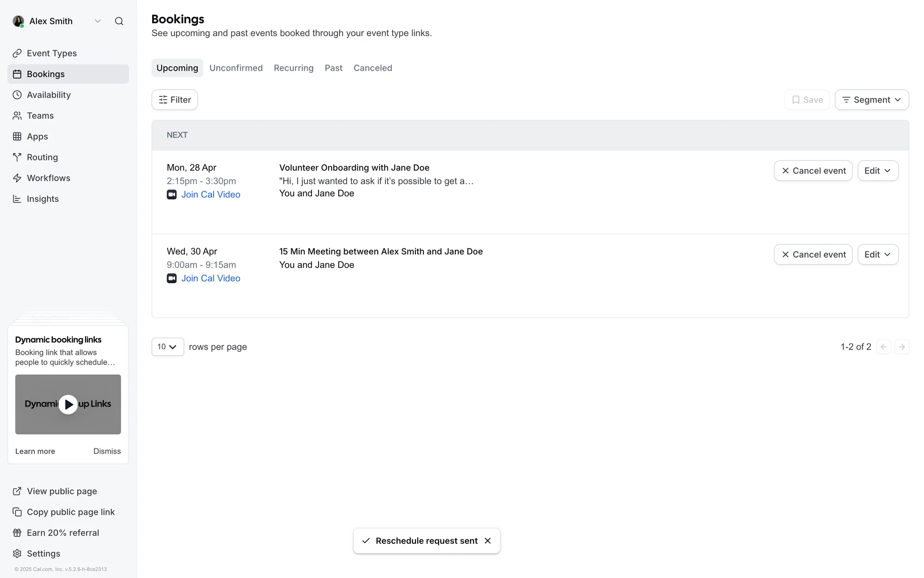This screenshot has height=578, width=924.
Task: Change the rows per page selector
Action: [167, 347]
